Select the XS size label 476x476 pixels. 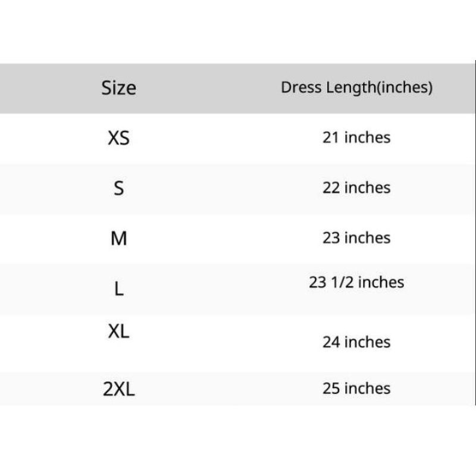click(x=118, y=138)
